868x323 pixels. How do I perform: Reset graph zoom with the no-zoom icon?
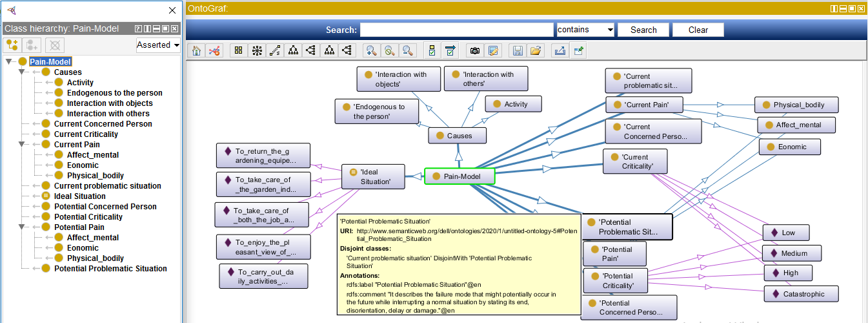click(389, 50)
